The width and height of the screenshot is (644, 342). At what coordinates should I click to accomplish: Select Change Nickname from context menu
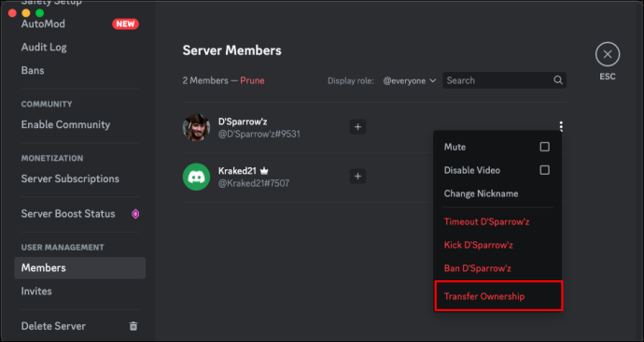497,193
